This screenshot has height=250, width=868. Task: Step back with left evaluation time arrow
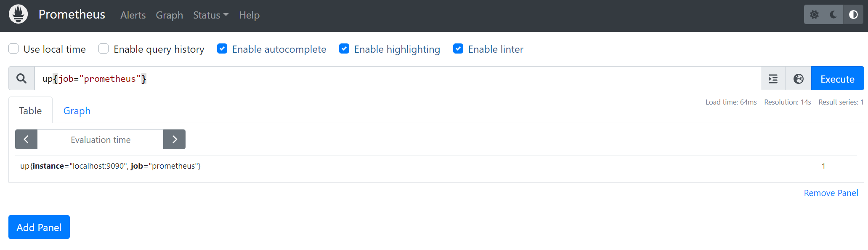(x=26, y=139)
